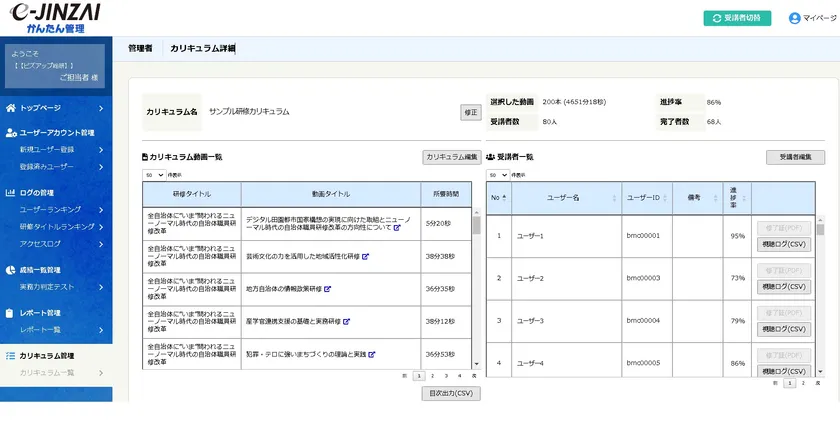Screen dimensions: 840x425
Task: Click the カリキュラム管理 list icon
Action: tap(11, 355)
